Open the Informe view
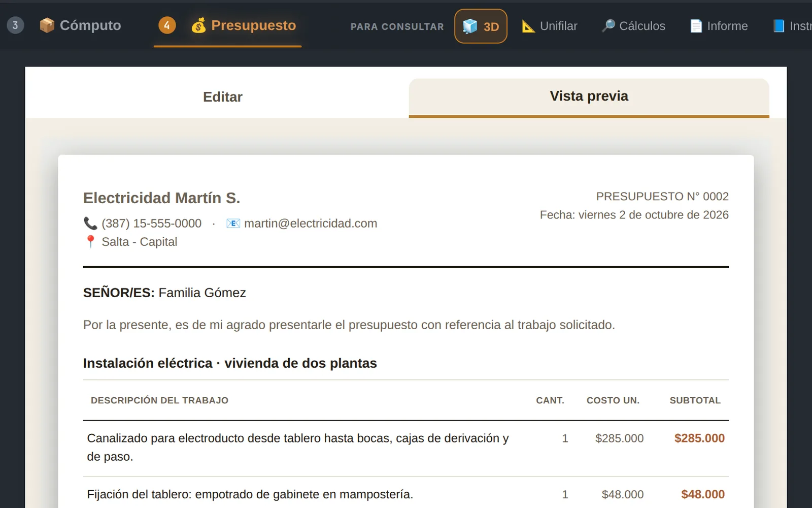This screenshot has width=812, height=508. coord(719,26)
